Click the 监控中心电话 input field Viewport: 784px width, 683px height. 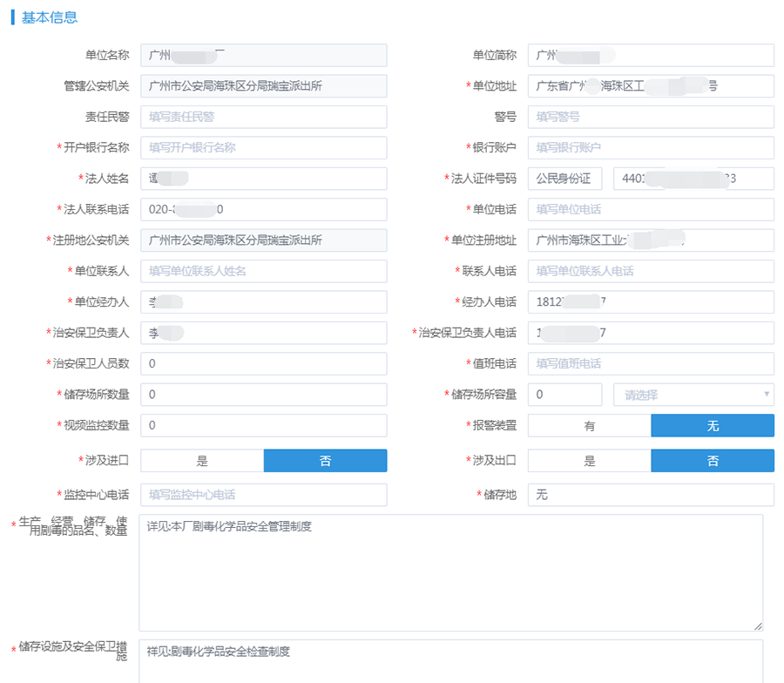click(x=263, y=495)
